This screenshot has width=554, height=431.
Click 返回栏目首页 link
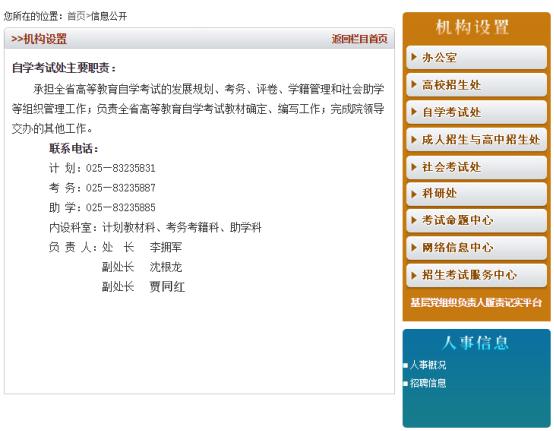(360, 39)
